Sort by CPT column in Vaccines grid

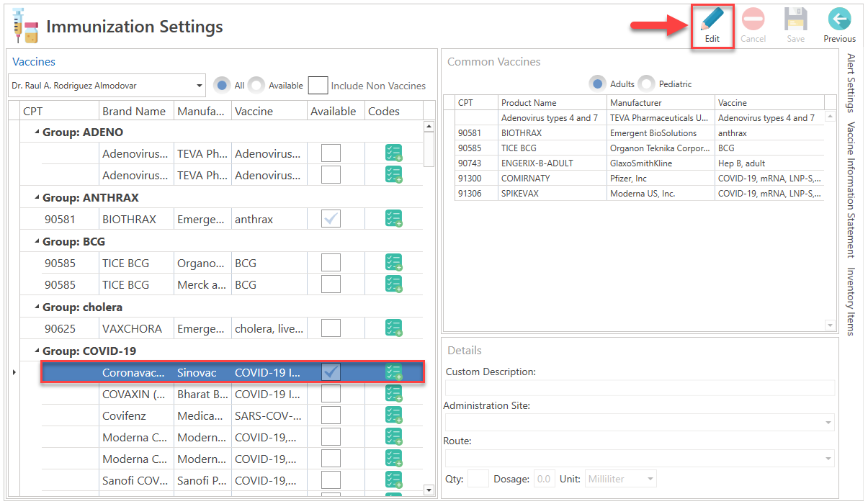click(59, 111)
